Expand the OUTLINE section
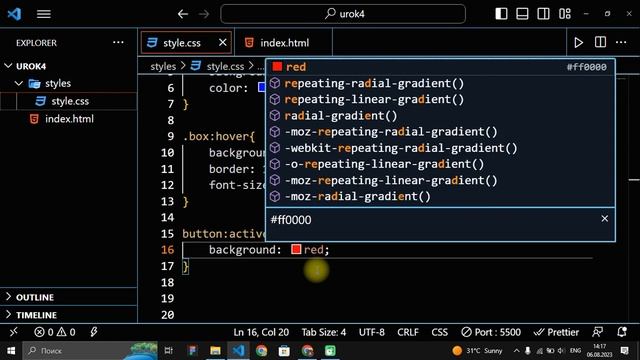 (69, 297)
